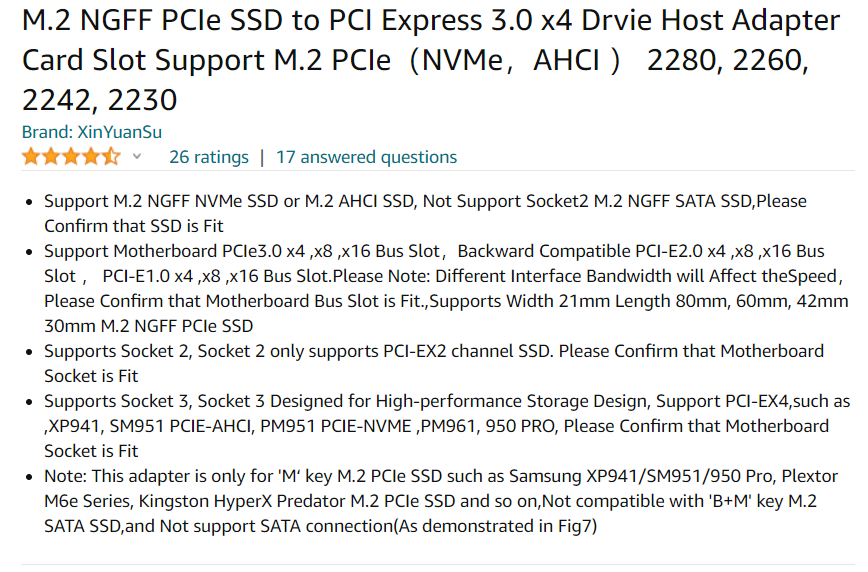Click the fourth orange rating star
The width and height of the screenshot is (868, 572).
click(x=91, y=157)
